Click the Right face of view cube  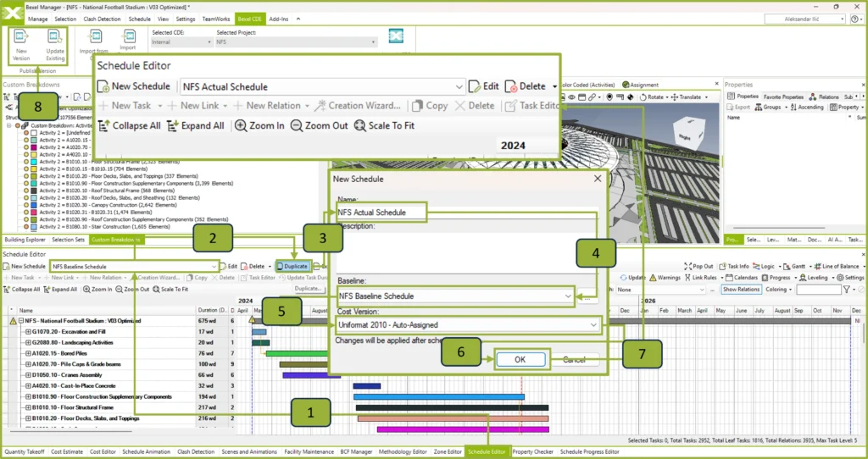(685, 136)
